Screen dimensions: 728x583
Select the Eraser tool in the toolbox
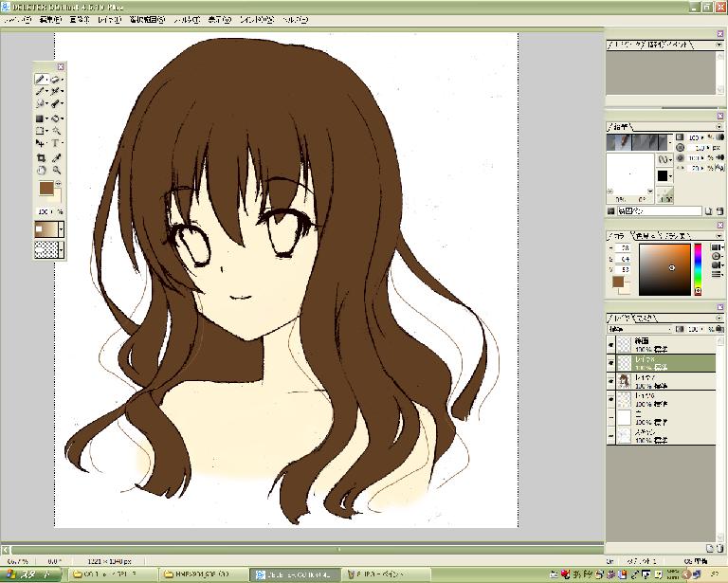pyautogui.click(x=56, y=80)
